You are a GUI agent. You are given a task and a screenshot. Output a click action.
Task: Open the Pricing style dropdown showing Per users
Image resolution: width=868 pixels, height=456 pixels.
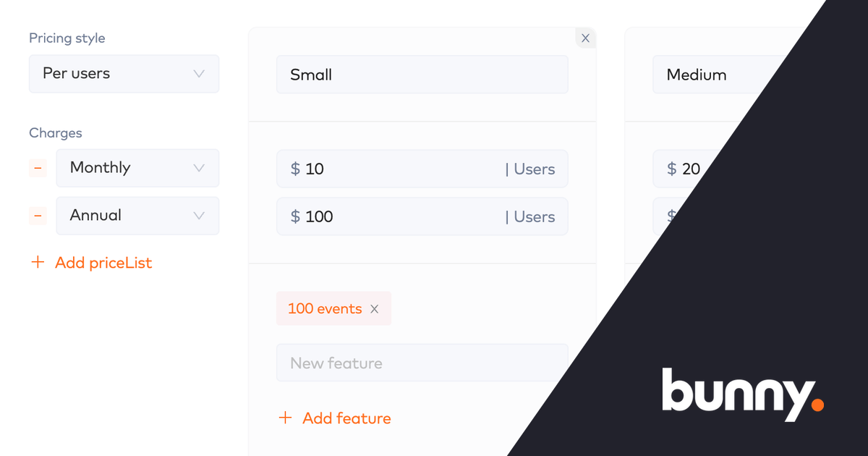click(x=124, y=73)
